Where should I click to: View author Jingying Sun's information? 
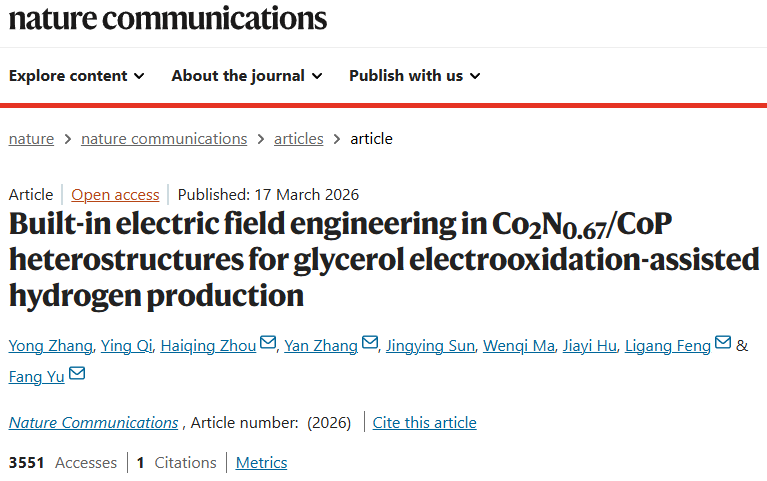428,346
